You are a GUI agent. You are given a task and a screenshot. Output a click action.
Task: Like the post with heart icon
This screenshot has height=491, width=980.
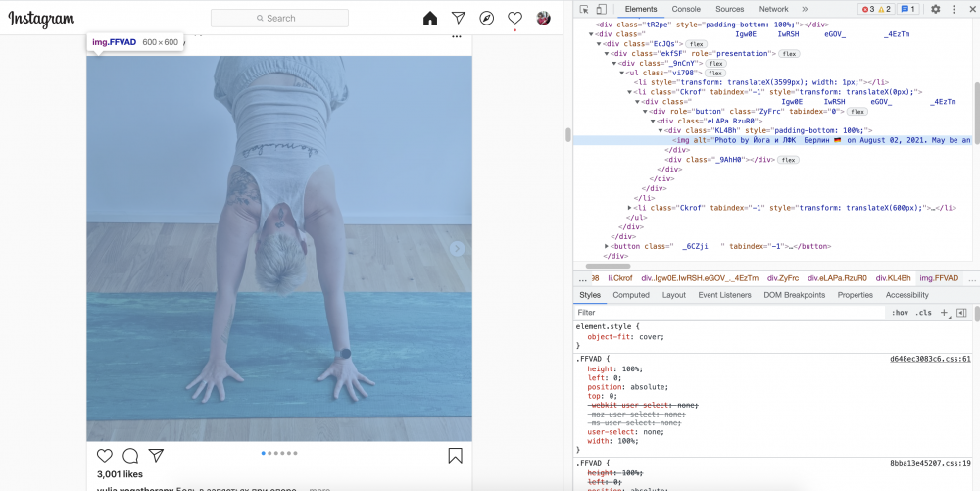[105, 456]
